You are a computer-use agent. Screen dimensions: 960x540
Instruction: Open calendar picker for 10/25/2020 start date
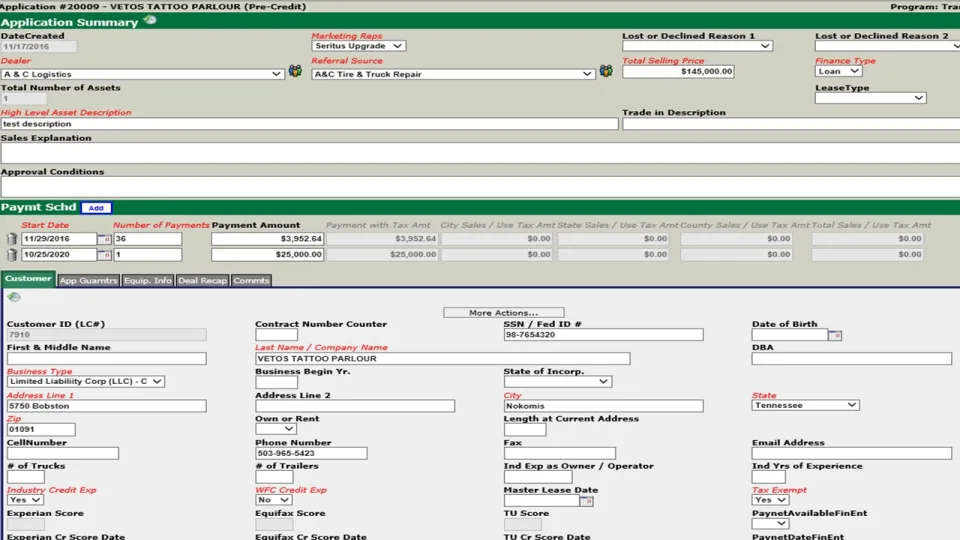click(x=104, y=255)
